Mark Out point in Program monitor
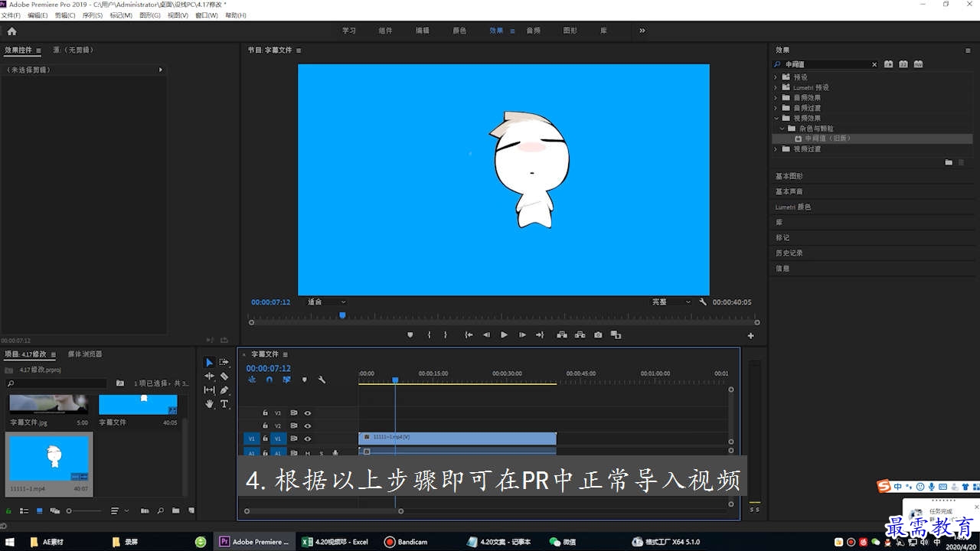 [x=446, y=334]
